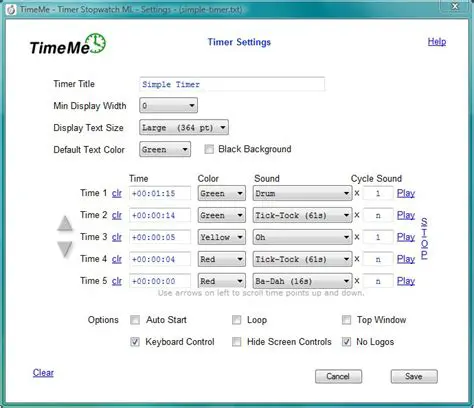The height and width of the screenshot is (408, 474).
Task: Enable the Auto Start option
Action: 135,320
